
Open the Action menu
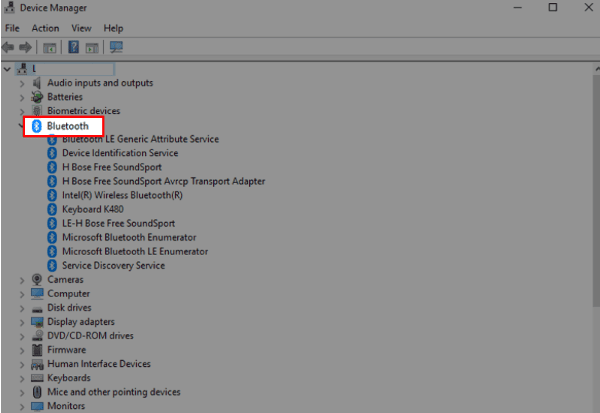tap(45, 28)
